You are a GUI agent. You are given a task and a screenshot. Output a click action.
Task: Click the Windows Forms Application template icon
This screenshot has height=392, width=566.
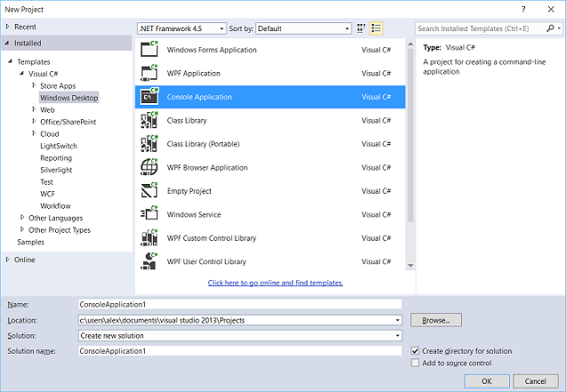click(x=149, y=50)
